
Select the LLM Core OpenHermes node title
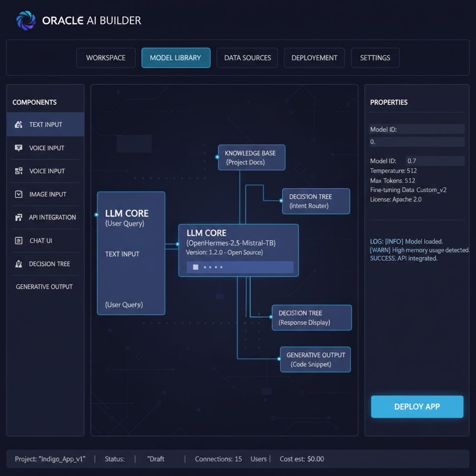click(206, 233)
